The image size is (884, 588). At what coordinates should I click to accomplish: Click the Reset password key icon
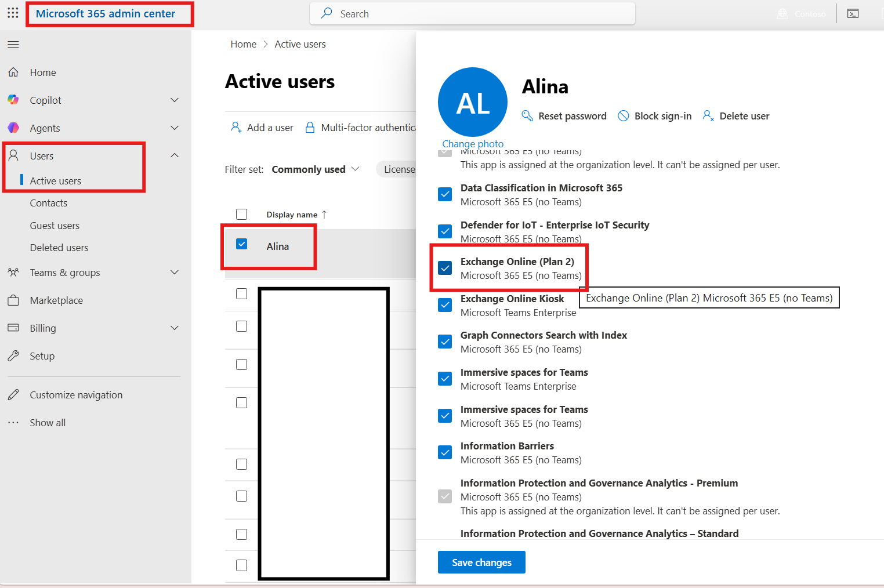(x=527, y=115)
